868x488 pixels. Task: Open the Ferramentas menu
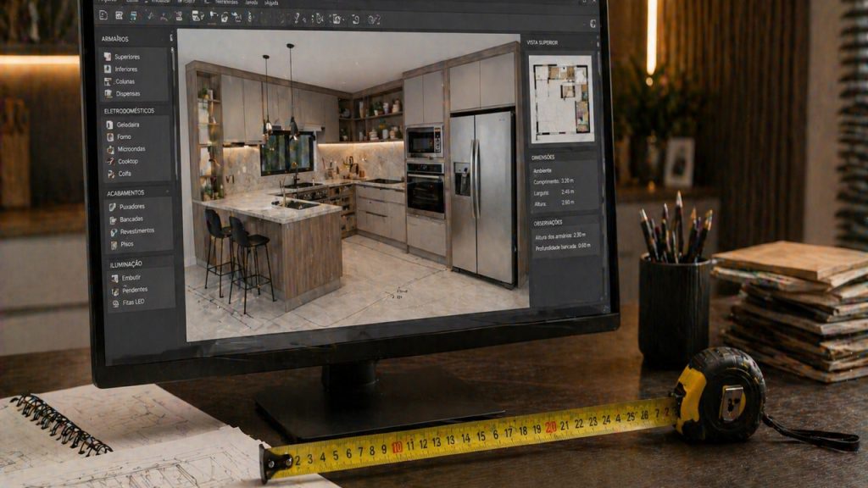[226, 3]
